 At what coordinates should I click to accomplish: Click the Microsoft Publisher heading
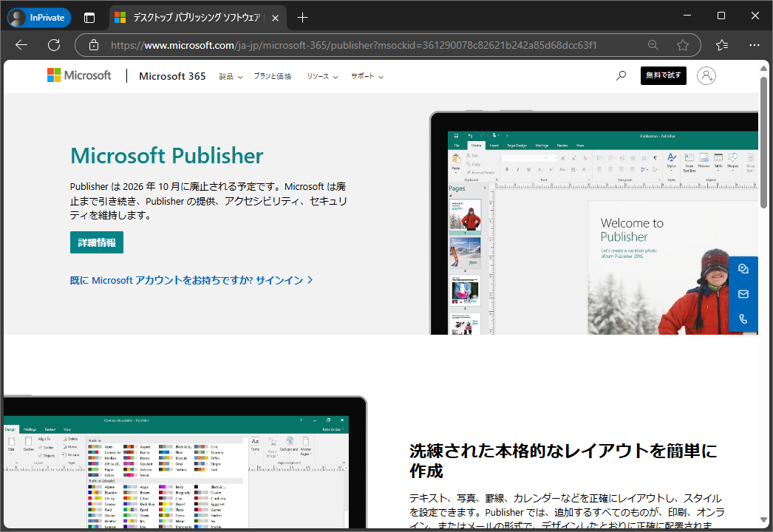click(166, 156)
